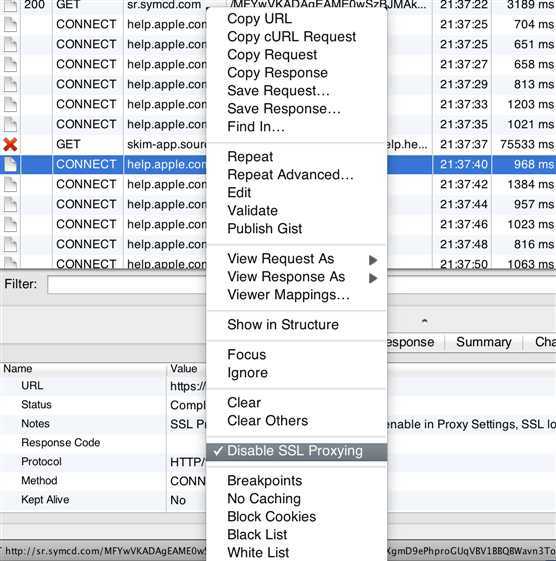Open Find In… from context menu
This screenshot has height=561, width=556.
(x=256, y=127)
